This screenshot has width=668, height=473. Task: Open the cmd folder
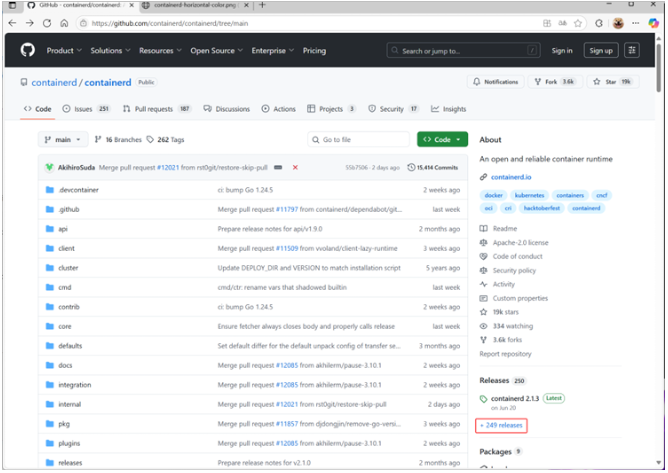pos(65,288)
